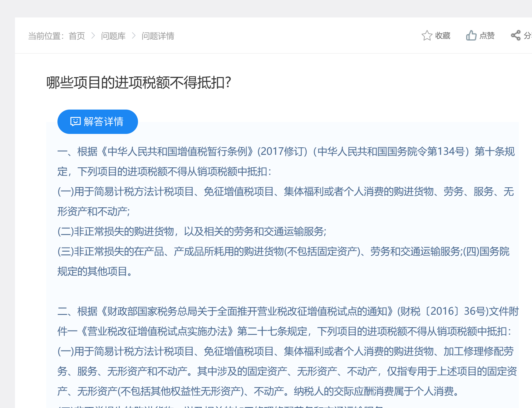Click the line (二)非正常损失的购进货物
The width and height of the screenshot is (532, 408).
point(192,232)
